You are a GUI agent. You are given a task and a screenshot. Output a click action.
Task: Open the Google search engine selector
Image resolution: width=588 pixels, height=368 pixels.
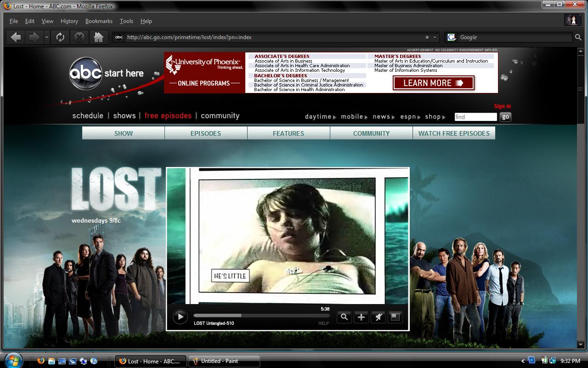452,37
